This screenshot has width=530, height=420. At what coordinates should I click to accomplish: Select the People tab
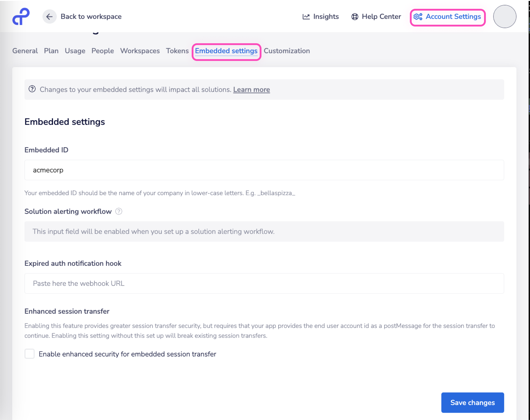tap(102, 51)
